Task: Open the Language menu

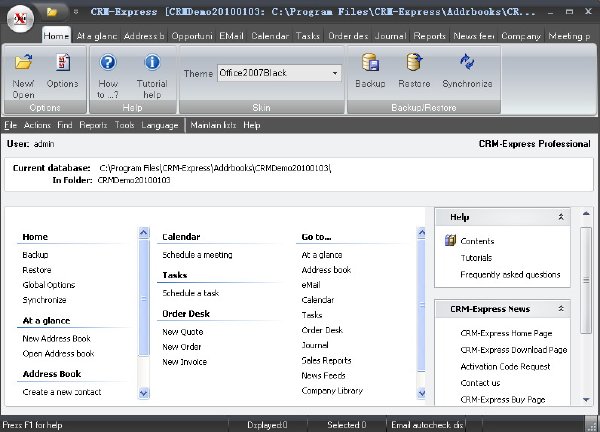Action: [160, 125]
